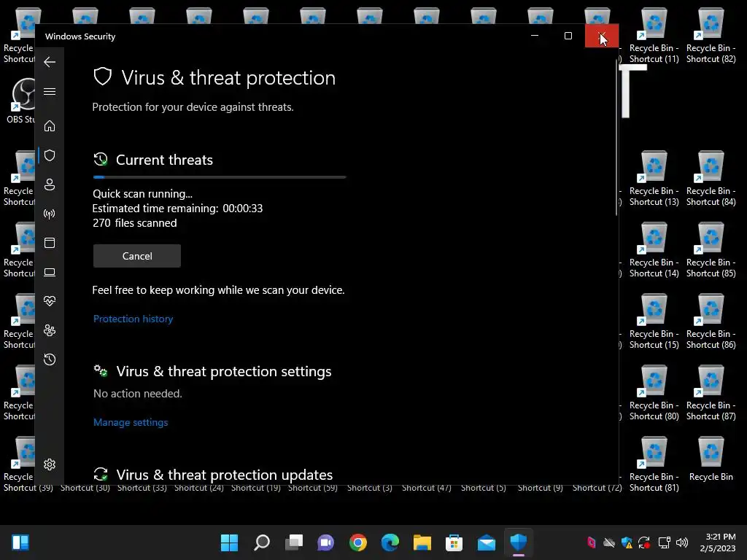
Task: Click the OneDrive cloud tray icon
Action: click(x=609, y=542)
